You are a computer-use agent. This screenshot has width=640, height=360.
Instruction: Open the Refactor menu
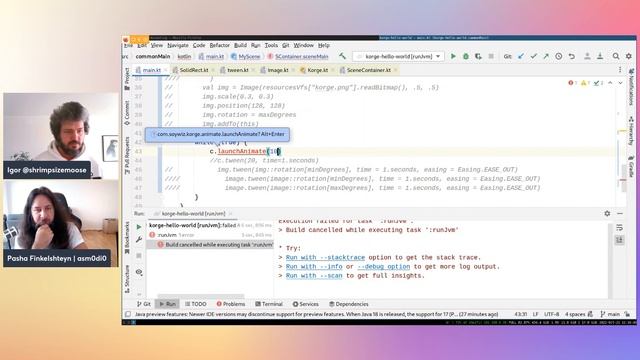click(220, 45)
